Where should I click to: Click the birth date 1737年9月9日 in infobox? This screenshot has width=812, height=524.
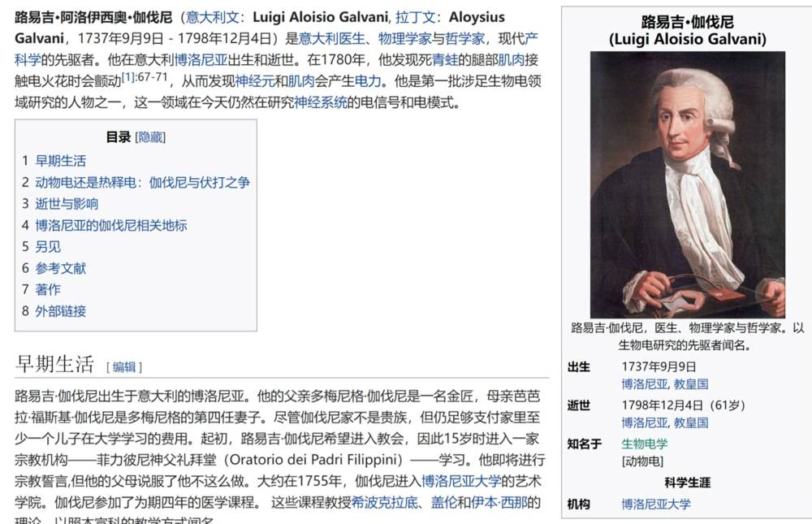(x=659, y=366)
